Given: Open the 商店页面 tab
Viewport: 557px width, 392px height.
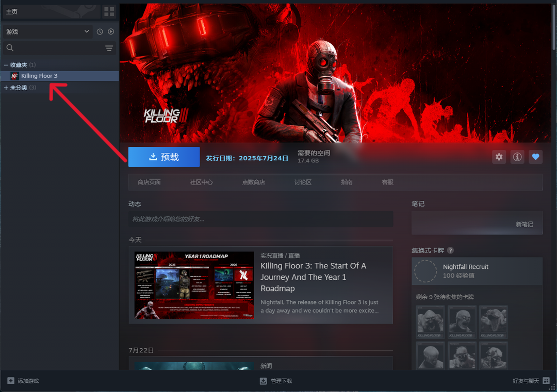Looking at the screenshot, I should [x=149, y=182].
